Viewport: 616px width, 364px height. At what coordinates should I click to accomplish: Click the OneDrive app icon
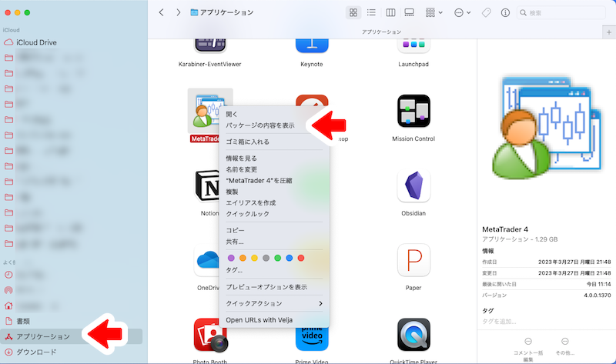click(x=207, y=260)
